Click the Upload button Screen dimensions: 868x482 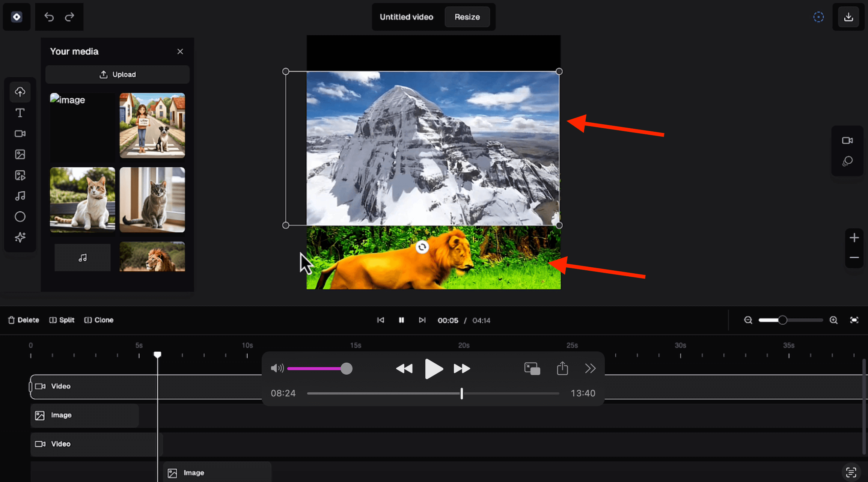point(118,74)
